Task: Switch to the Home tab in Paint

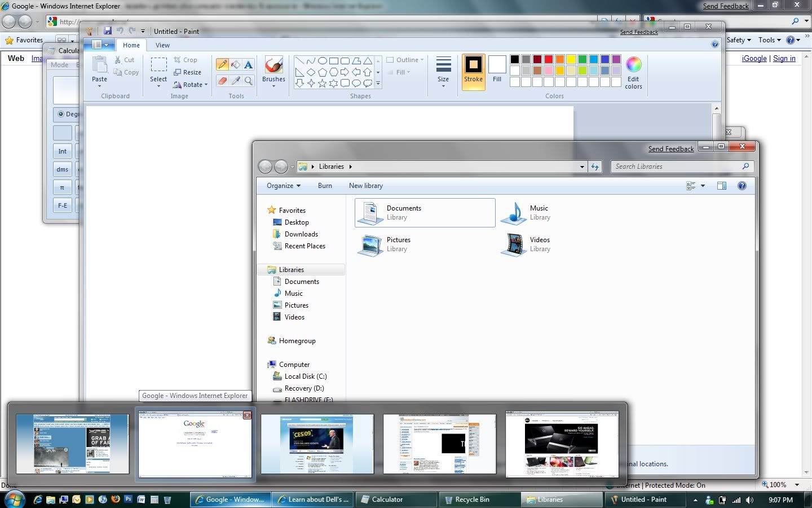Action: click(x=131, y=45)
